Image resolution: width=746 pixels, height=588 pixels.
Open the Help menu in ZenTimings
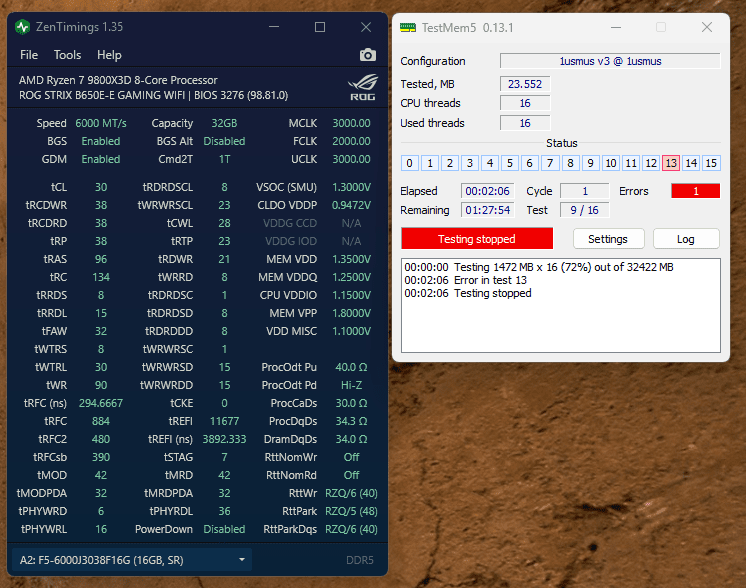(109, 55)
